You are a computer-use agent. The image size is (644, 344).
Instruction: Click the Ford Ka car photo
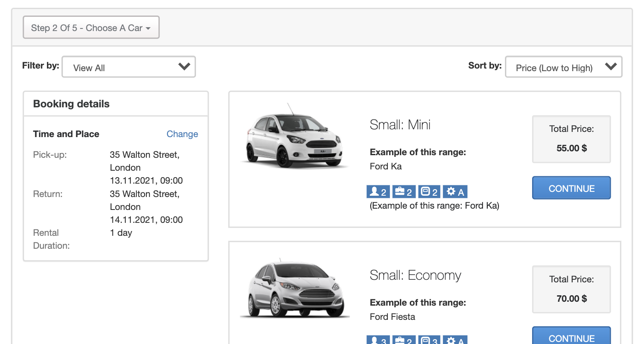(x=294, y=138)
